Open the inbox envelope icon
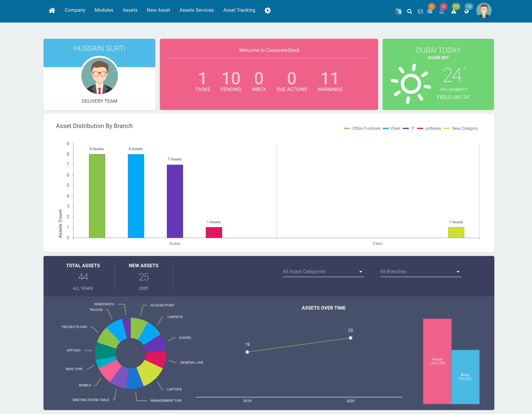The image size is (532, 414). (420, 11)
